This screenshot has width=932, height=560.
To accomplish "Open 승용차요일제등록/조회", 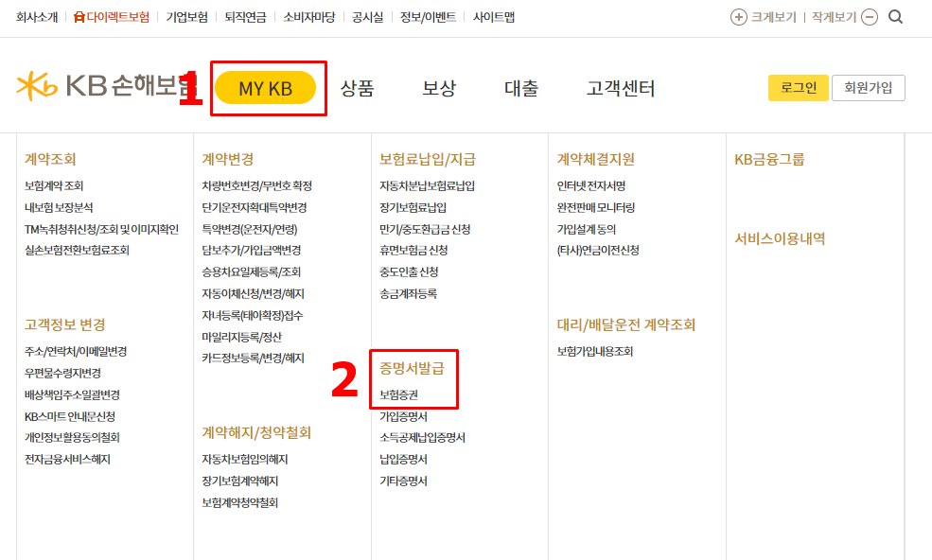I will (x=252, y=272).
